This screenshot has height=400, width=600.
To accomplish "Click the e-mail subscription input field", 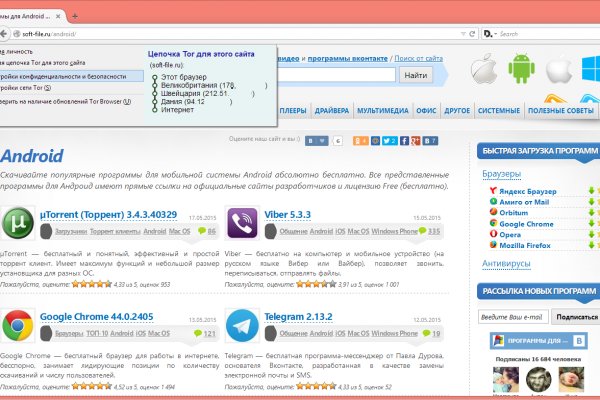I will [513, 317].
